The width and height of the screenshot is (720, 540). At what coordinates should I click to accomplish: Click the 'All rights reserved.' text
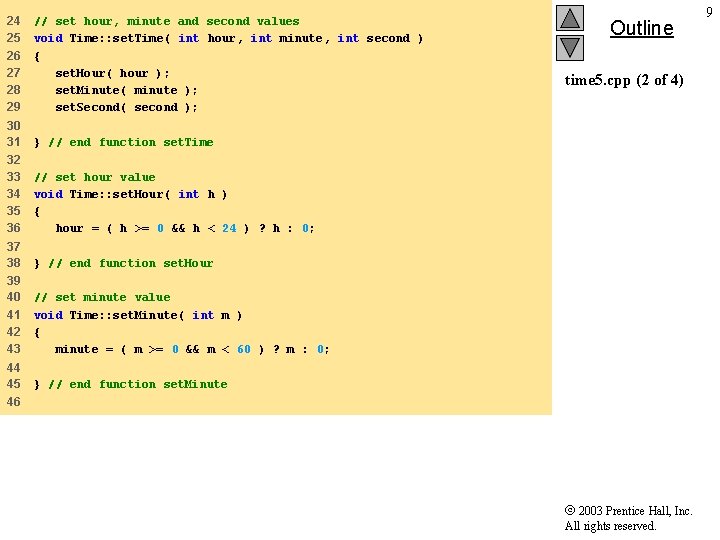[x=610, y=526]
